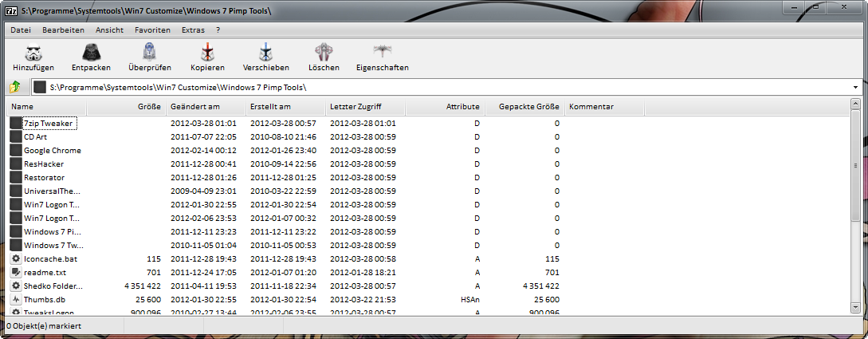Click the 2010-08-10 21:46 created date of CD Art
868x339 pixels.
click(284, 137)
